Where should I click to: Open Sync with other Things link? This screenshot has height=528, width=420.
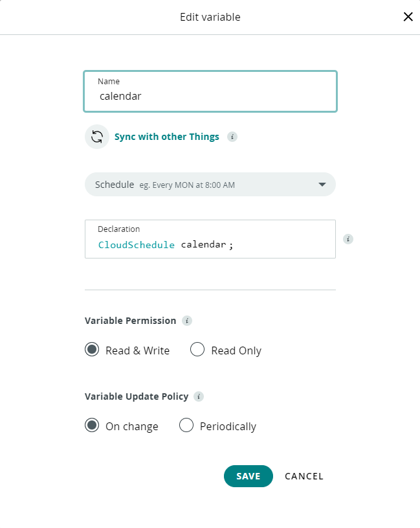tap(167, 137)
